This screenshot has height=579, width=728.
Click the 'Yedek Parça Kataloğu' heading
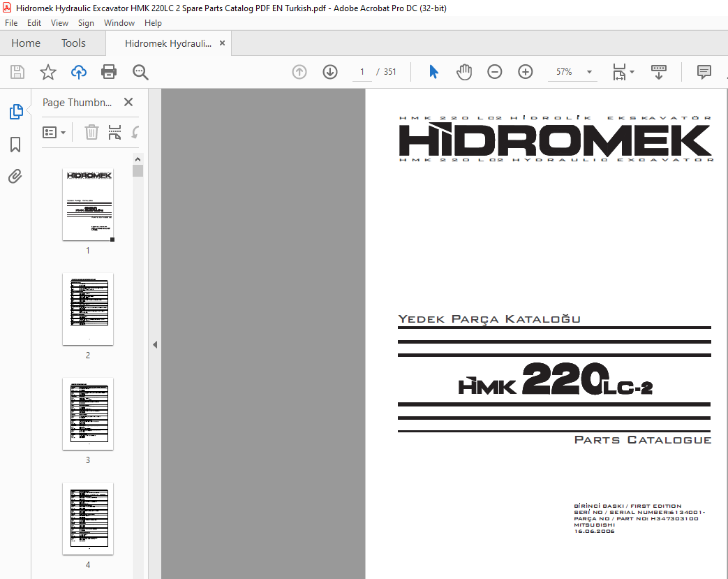pos(489,319)
